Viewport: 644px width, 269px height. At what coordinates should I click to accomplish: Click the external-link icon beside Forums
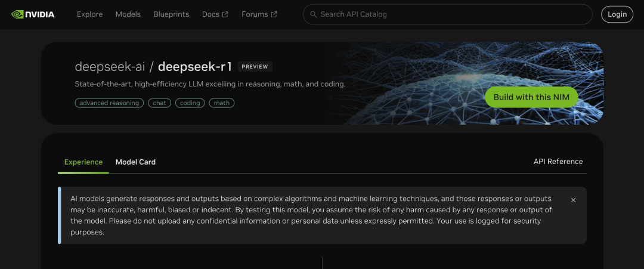274,14
